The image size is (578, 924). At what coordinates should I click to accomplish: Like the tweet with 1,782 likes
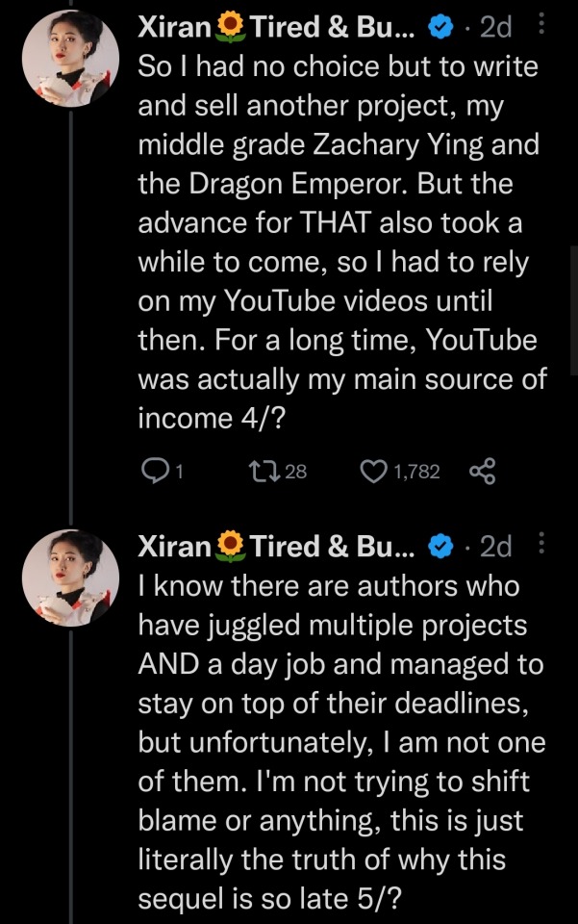pyautogui.click(x=373, y=470)
